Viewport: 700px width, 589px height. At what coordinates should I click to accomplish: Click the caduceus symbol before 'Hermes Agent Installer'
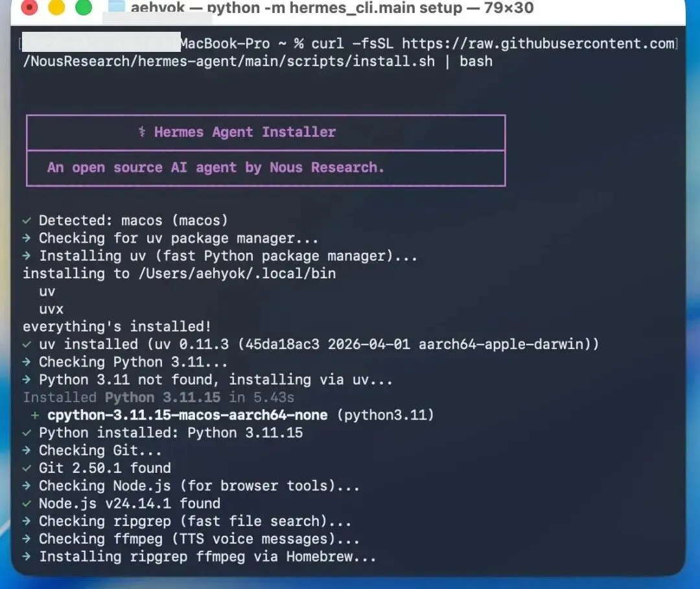[x=142, y=132]
